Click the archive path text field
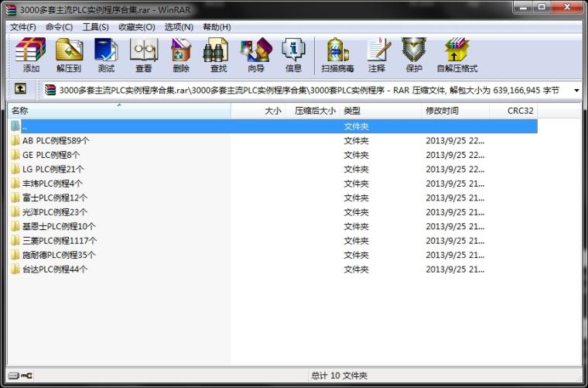The width and height of the screenshot is (588, 388). 309,91
